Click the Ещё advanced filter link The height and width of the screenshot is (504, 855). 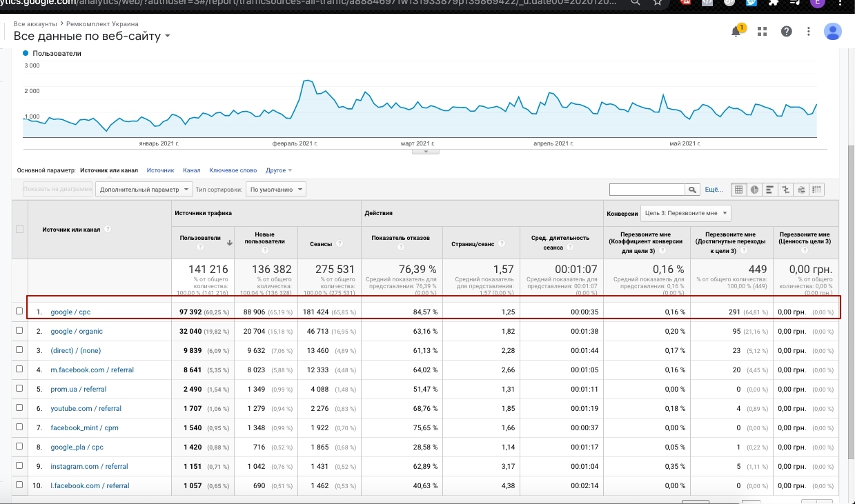click(713, 190)
